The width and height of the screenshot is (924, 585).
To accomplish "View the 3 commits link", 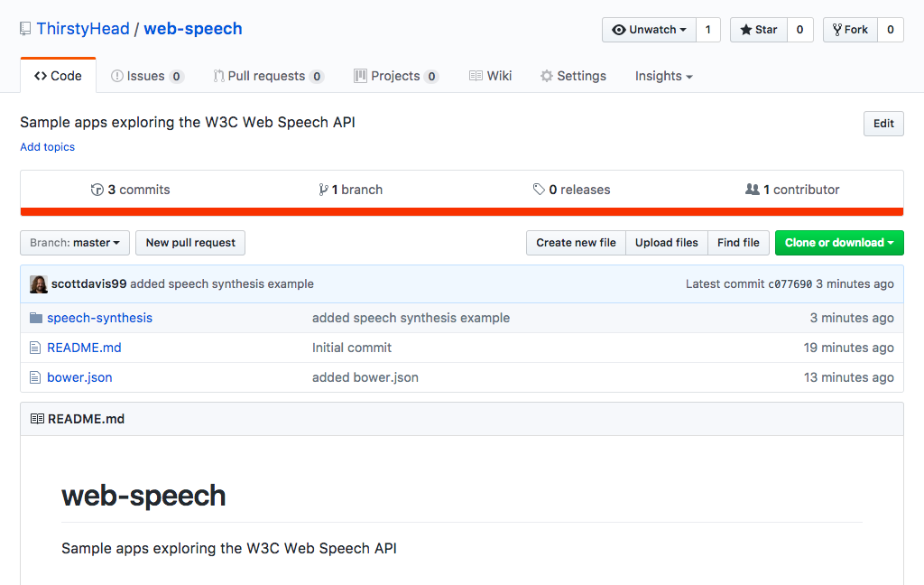I will 130,190.
